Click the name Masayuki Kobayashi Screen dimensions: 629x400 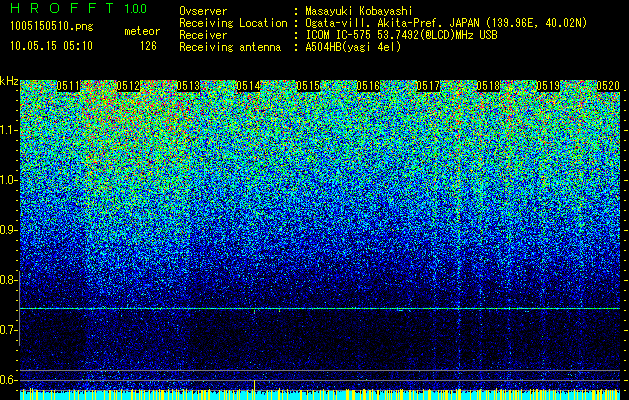359,12
